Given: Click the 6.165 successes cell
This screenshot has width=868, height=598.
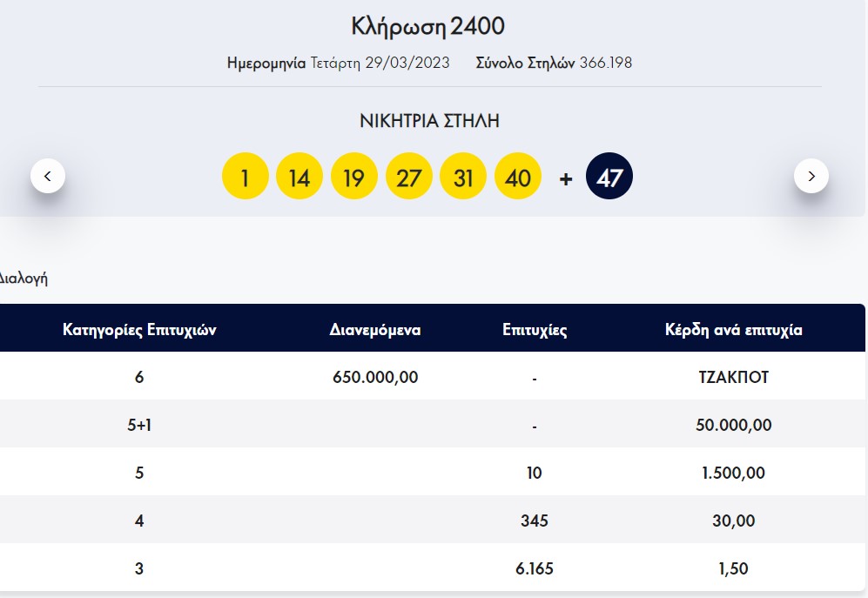Looking at the screenshot, I should [535, 569].
